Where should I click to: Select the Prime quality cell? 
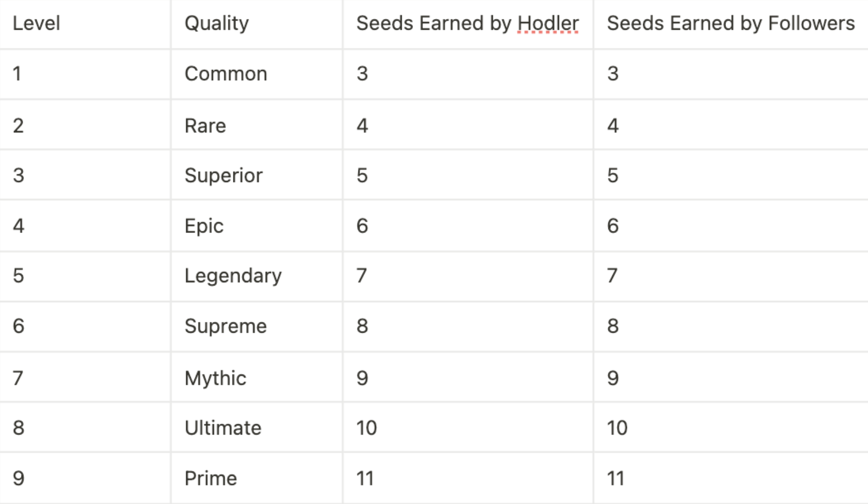[210, 479]
